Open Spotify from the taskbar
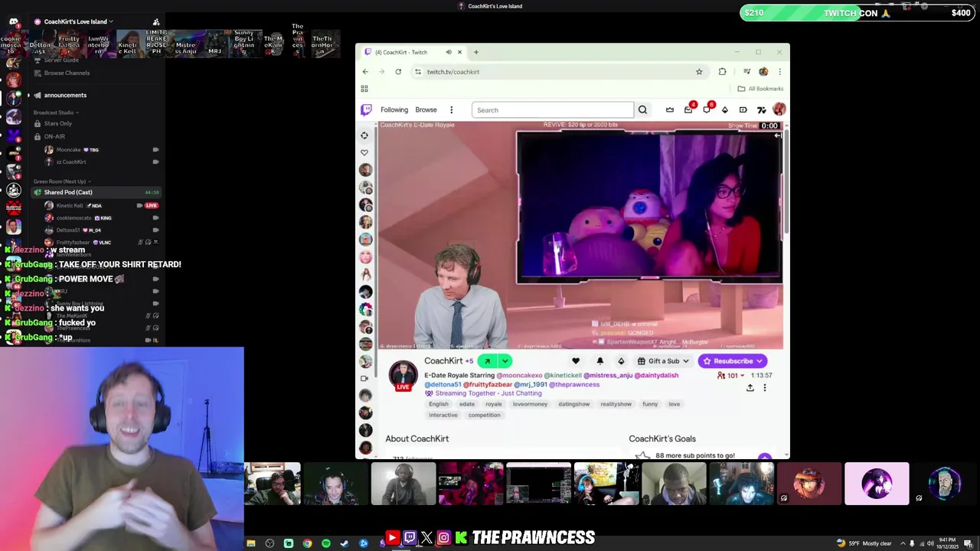 (325, 543)
